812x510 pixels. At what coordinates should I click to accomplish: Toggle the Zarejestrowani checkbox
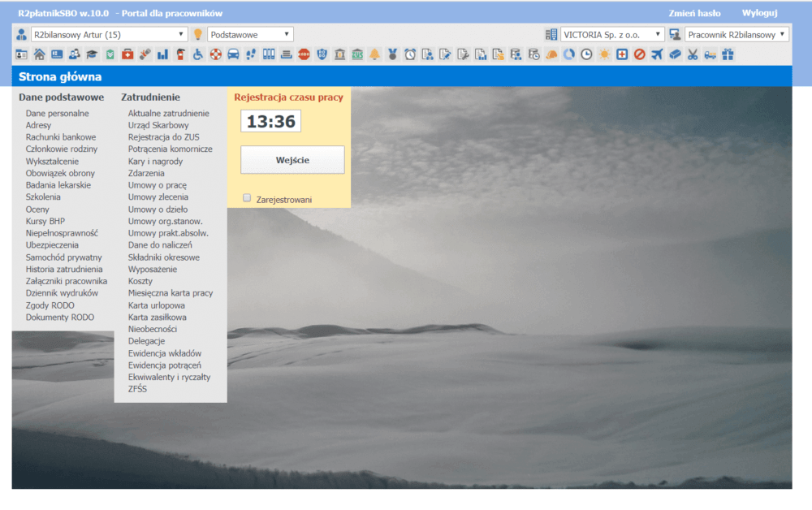[x=247, y=198]
